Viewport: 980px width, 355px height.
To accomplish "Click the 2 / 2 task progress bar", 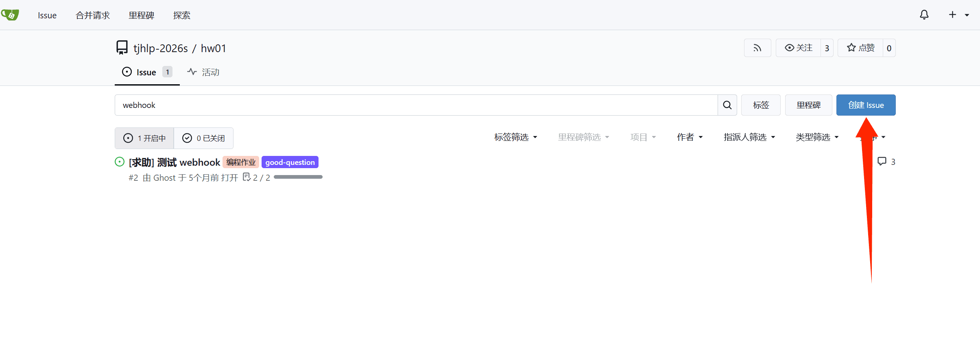I will [298, 177].
